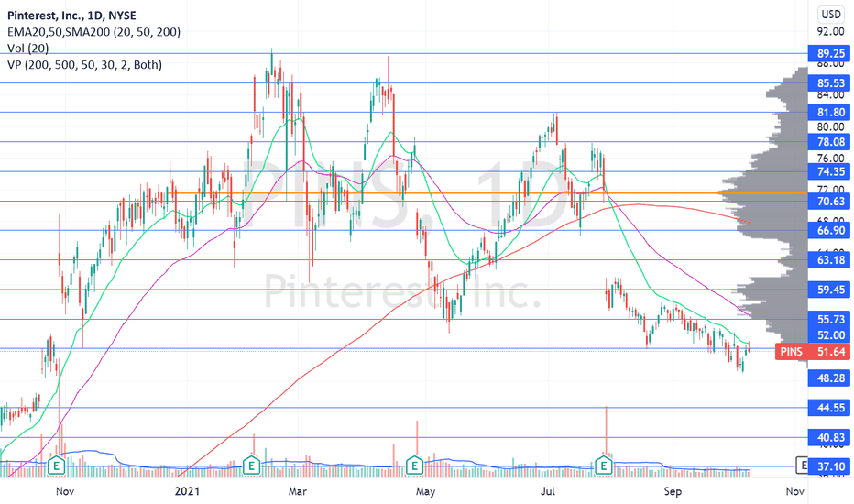Click the 2021 label on time axis

(187, 491)
